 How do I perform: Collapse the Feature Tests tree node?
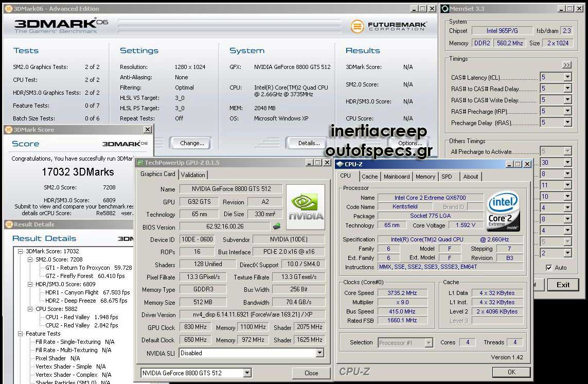pos(21,334)
